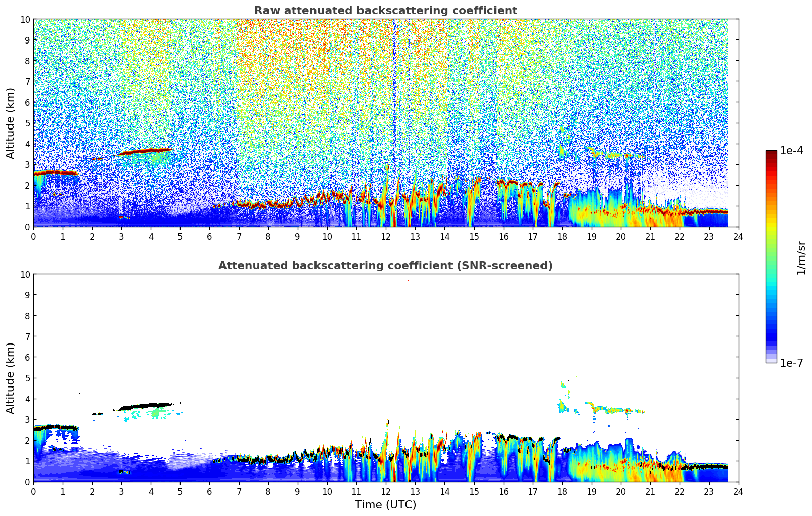Click the 'Altitude (km)' label of lower plot
The height and width of the screenshot is (516, 812).
[11, 378]
